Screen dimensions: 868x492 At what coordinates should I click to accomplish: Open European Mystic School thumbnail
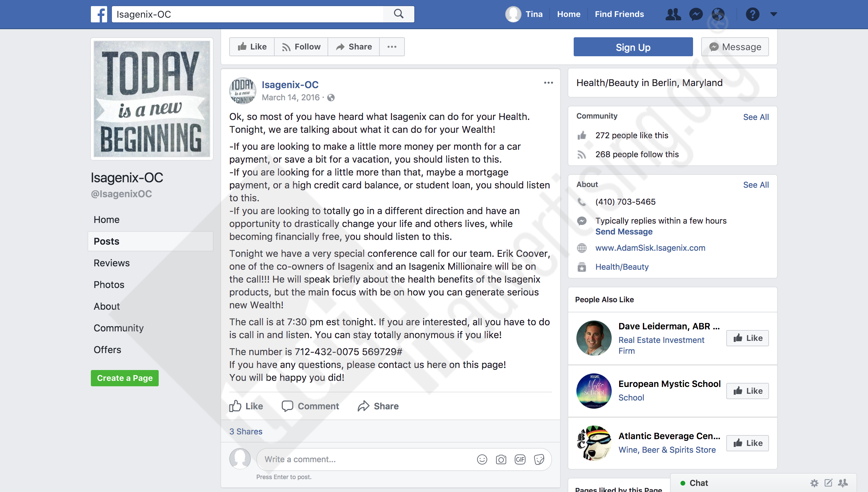[594, 391]
